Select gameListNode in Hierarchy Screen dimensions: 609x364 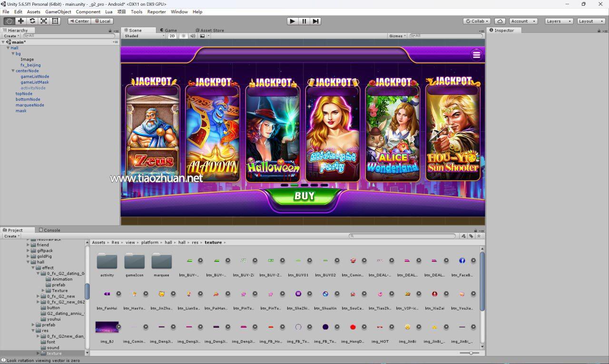(x=35, y=77)
